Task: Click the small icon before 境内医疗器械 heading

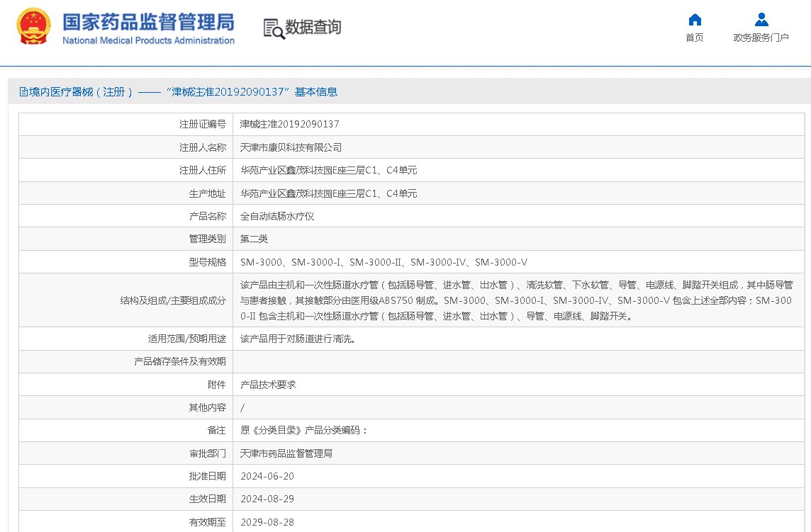Action: (23, 92)
